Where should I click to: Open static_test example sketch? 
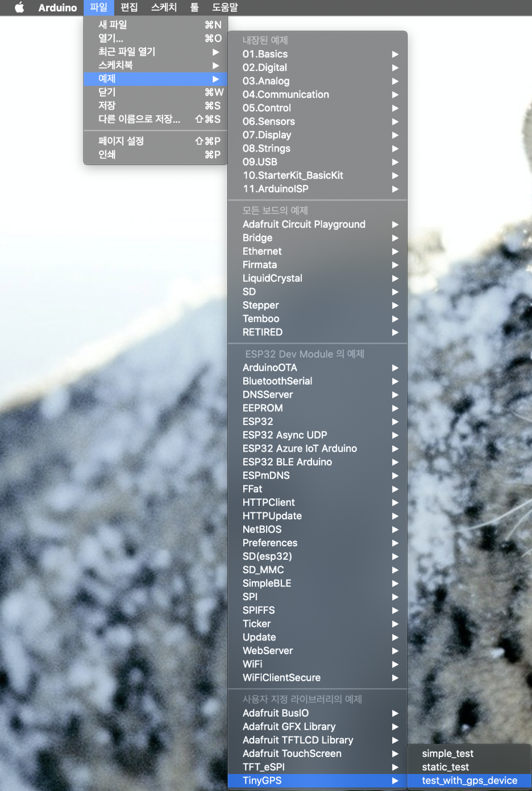[x=469, y=767]
